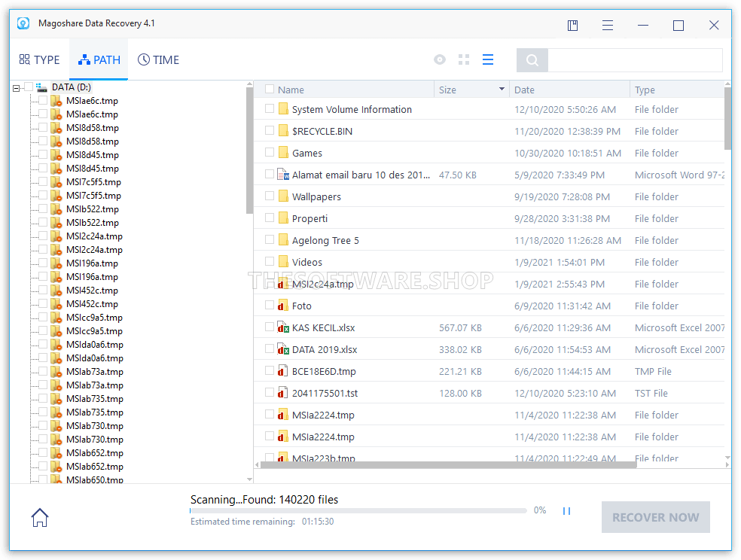Check the $RECYCLE.BIN checkbox

pos(270,130)
